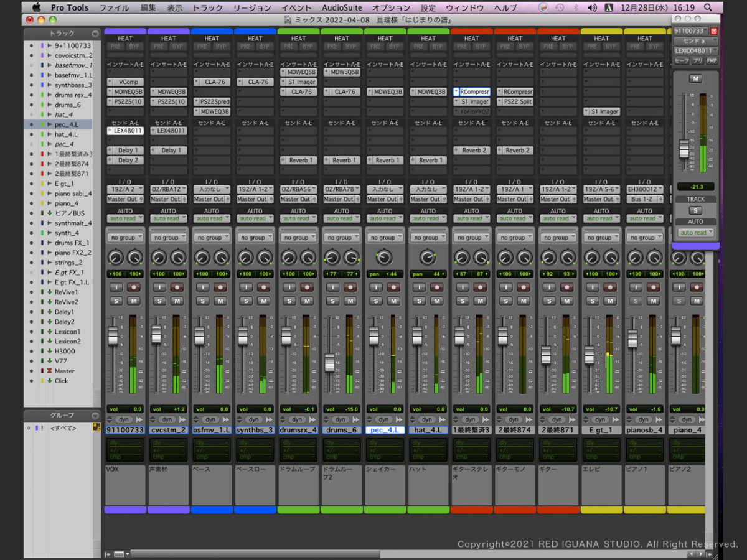Click the volume fader on drums_6 channel
747x560 pixels.
tap(330, 362)
